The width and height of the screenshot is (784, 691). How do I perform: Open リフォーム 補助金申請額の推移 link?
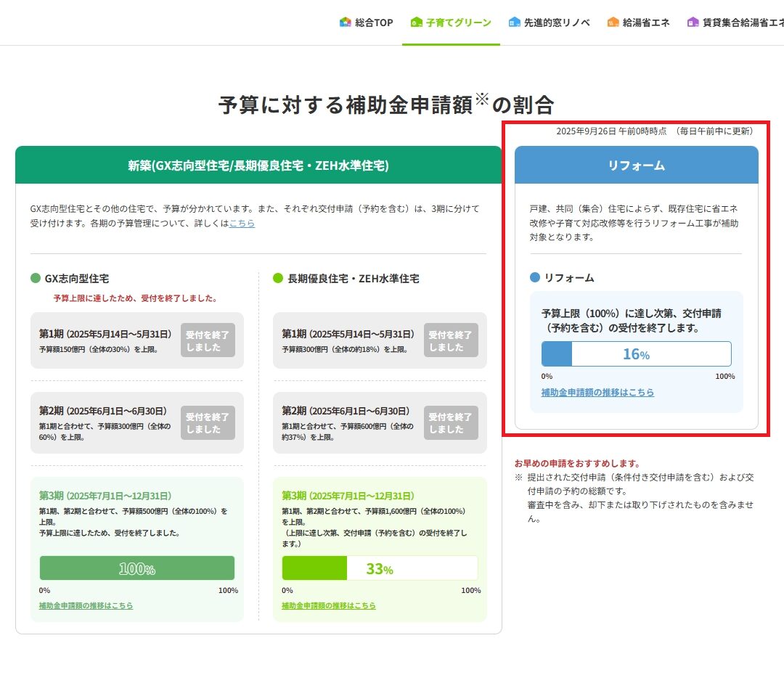pyautogui.click(x=597, y=393)
